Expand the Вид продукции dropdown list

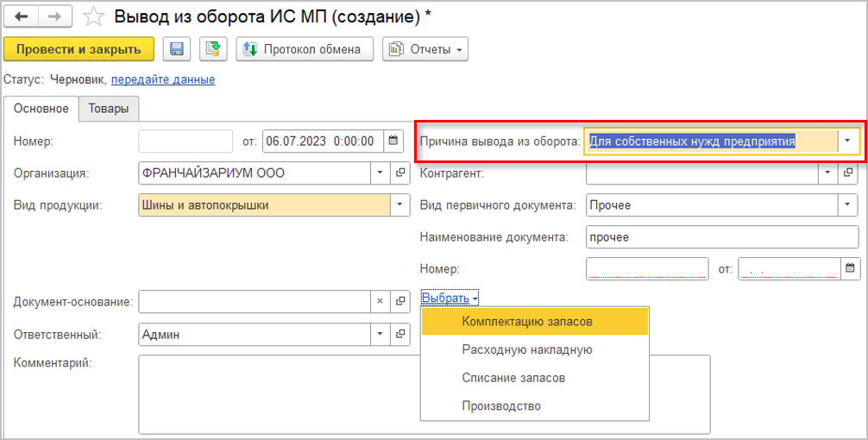[400, 204]
